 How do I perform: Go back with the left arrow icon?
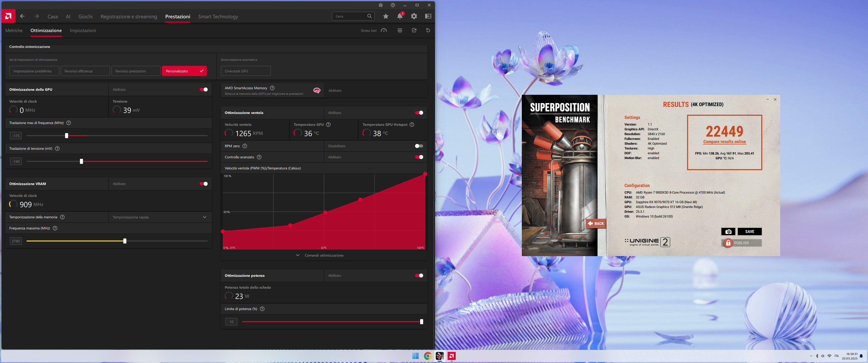[22, 16]
